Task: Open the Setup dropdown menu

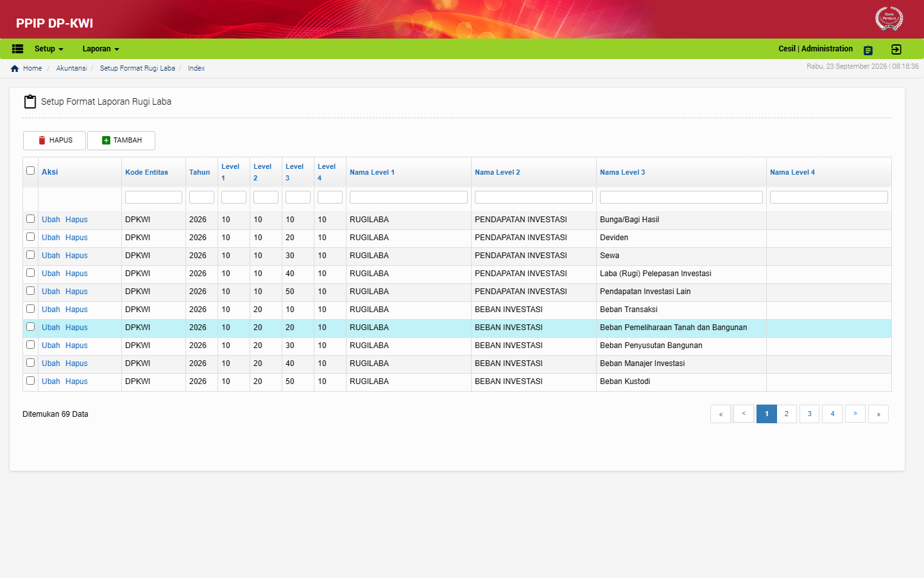Action: tap(49, 49)
